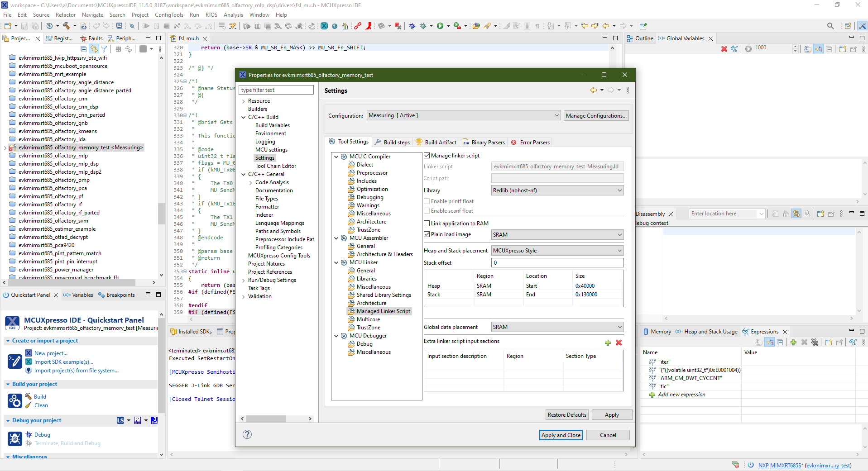Click the green plus add linker section icon
This screenshot has width=868, height=471.
[608, 343]
